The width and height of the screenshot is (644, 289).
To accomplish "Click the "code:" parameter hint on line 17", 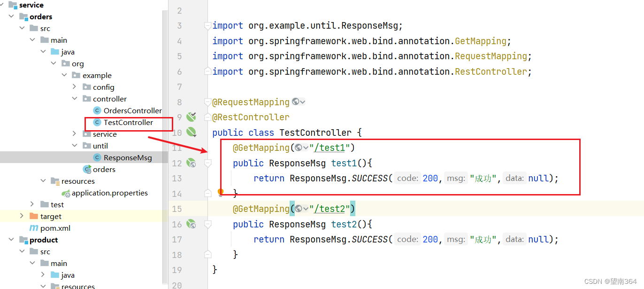I will pyautogui.click(x=407, y=239).
